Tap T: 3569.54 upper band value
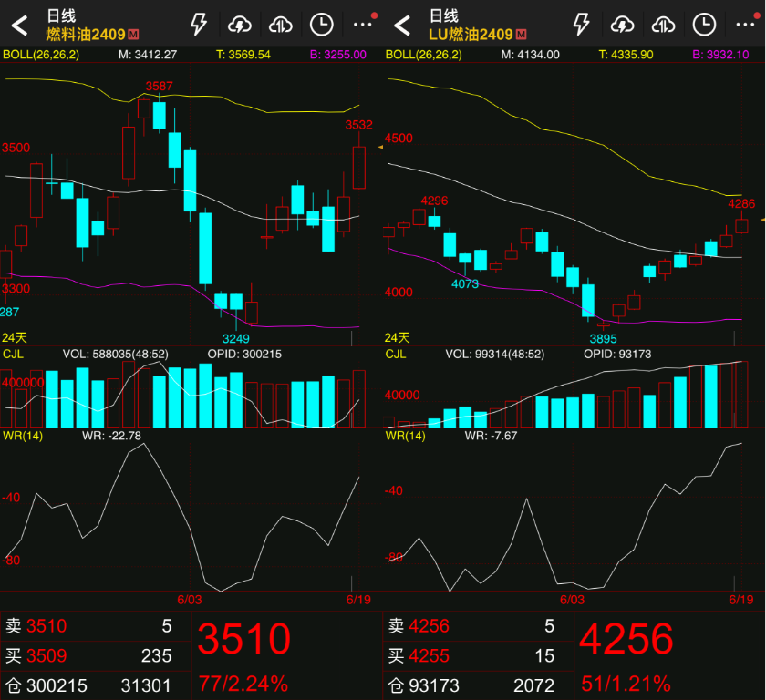The width and height of the screenshot is (766, 700). 243,55
